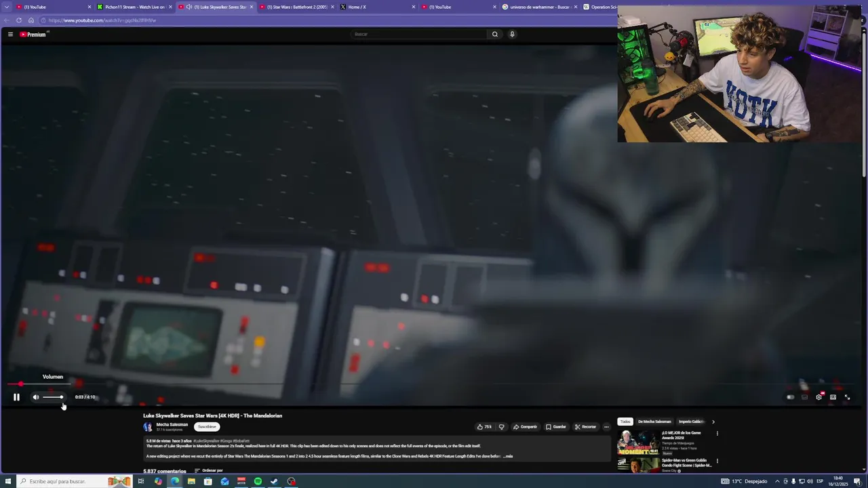Open the player settings gear

pyautogui.click(x=819, y=397)
